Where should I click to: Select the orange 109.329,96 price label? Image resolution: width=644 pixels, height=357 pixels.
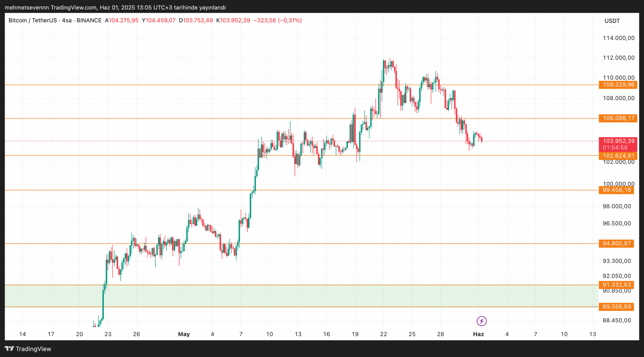click(x=618, y=85)
